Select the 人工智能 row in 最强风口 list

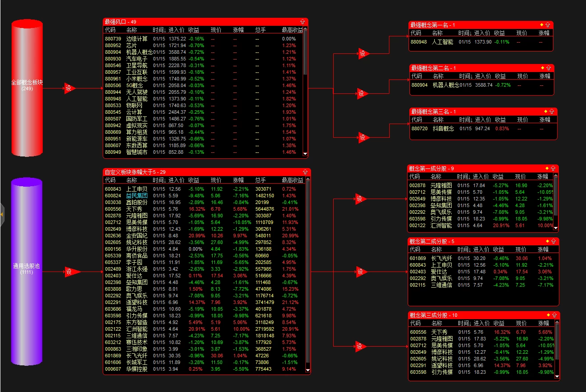(204, 99)
